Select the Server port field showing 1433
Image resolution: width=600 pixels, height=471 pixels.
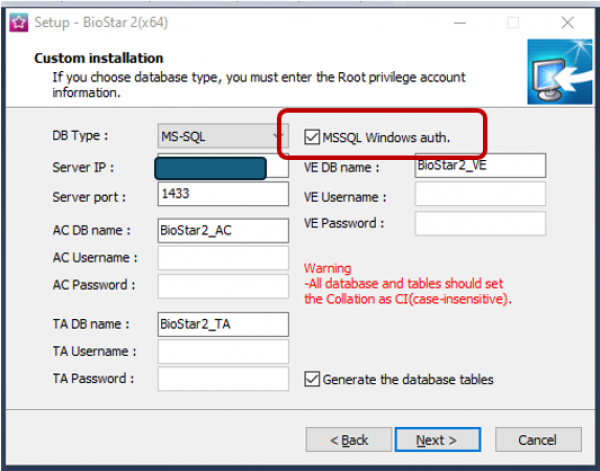(222, 194)
